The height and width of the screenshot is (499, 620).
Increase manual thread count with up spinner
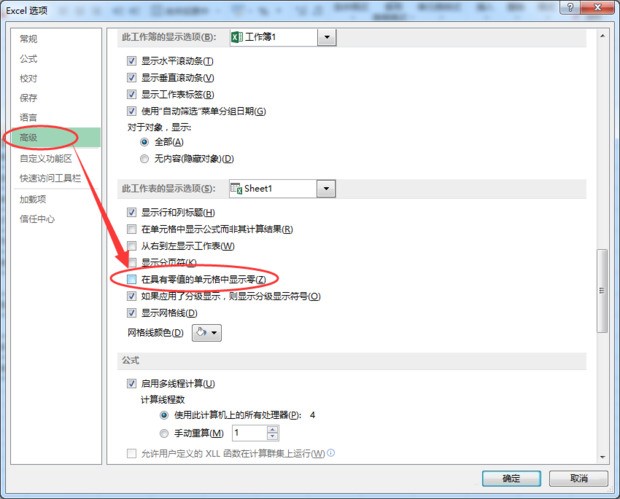pyautogui.click(x=272, y=429)
